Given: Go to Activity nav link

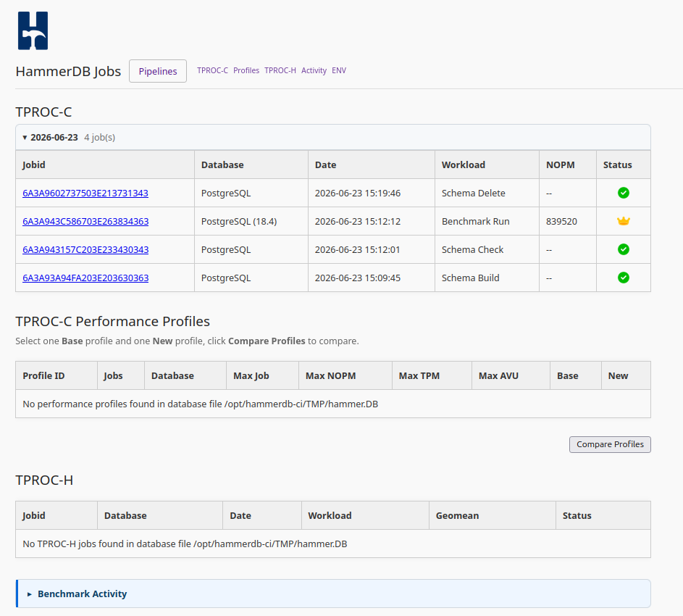Looking at the screenshot, I should [314, 70].
